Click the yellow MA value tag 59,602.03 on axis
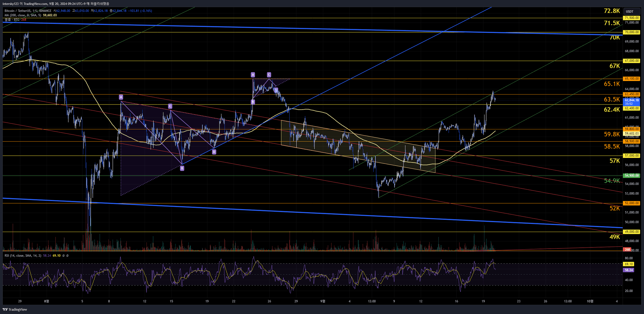The height and width of the screenshot is (314, 644). pos(631,133)
